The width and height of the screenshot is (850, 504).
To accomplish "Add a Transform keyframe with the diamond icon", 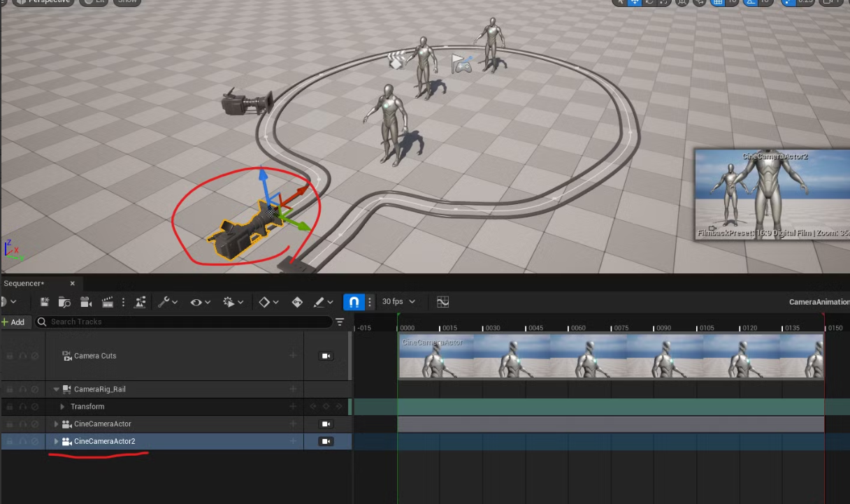I will 326,407.
